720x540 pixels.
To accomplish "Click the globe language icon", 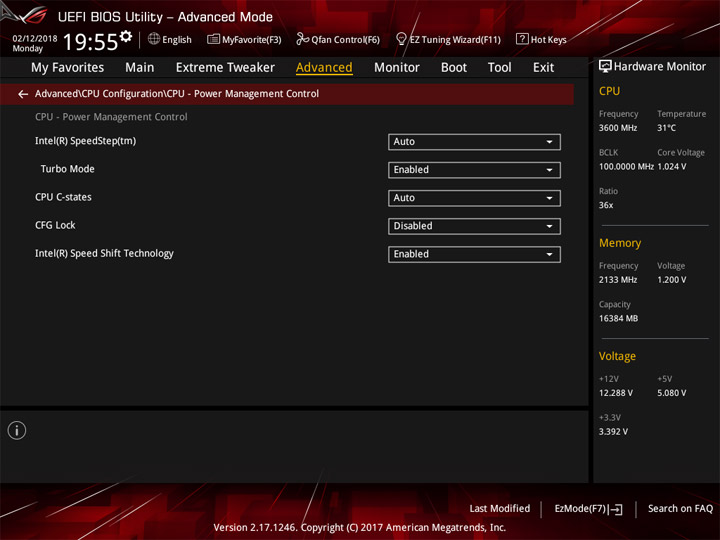I will click(x=154, y=39).
